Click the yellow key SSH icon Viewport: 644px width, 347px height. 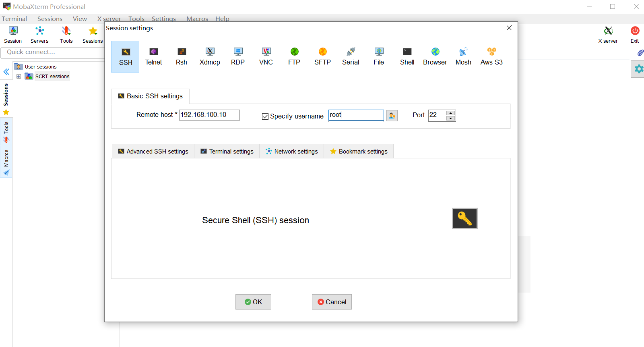(464, 218)
